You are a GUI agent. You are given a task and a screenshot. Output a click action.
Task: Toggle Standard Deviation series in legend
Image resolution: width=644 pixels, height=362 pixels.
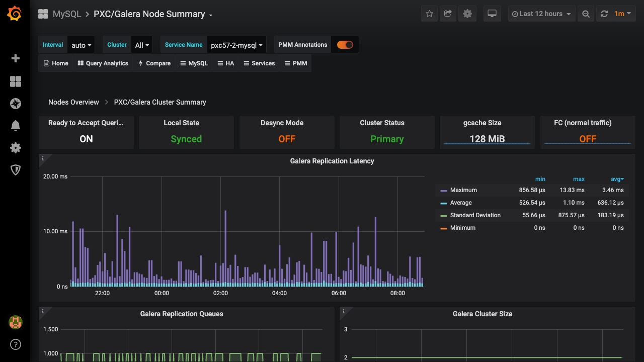coord(475,215)
